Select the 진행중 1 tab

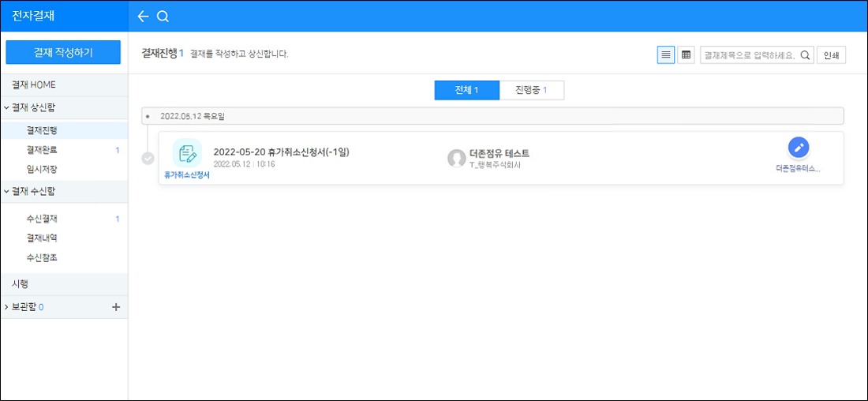click(531, 90)
